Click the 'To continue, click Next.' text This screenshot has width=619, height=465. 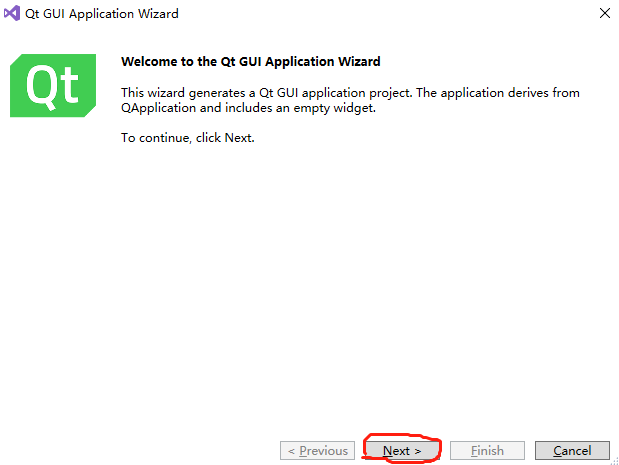coord(188,138)
